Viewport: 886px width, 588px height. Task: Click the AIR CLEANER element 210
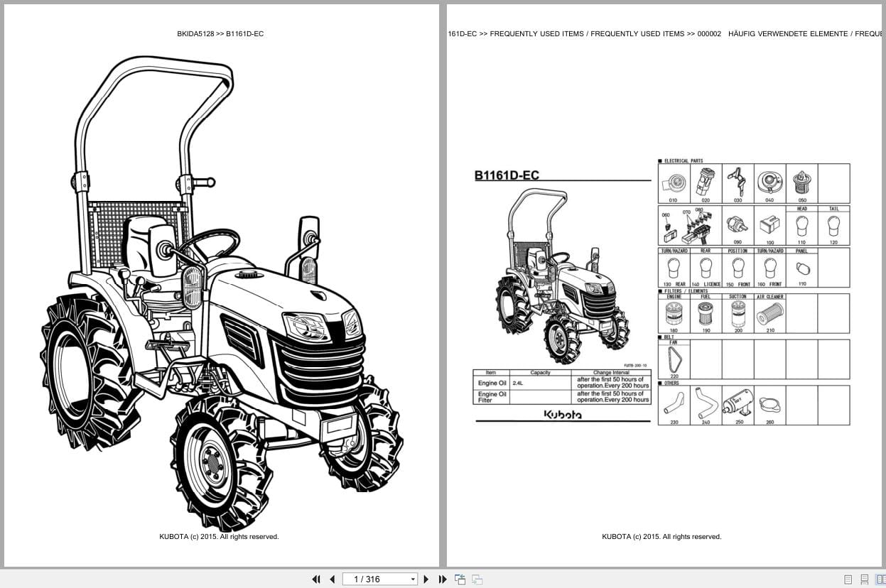click(x=770, y=313)
